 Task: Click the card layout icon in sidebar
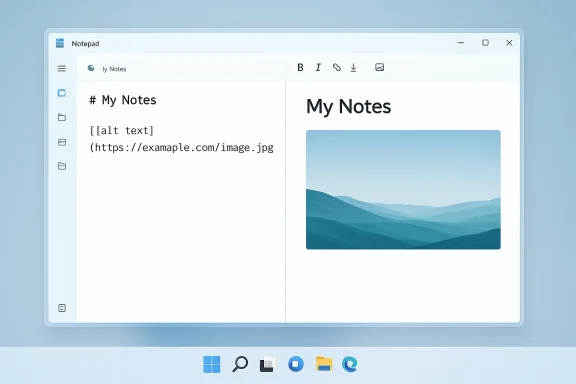coord(62,142)
